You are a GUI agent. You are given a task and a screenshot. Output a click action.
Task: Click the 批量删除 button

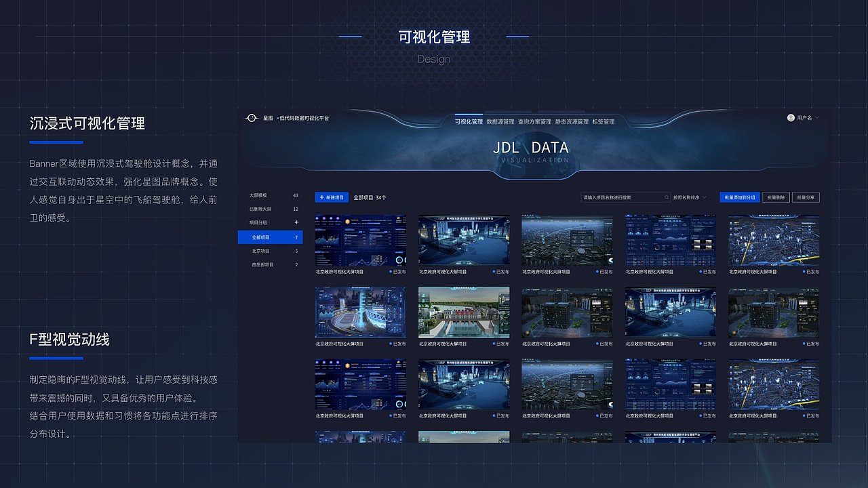776,197
